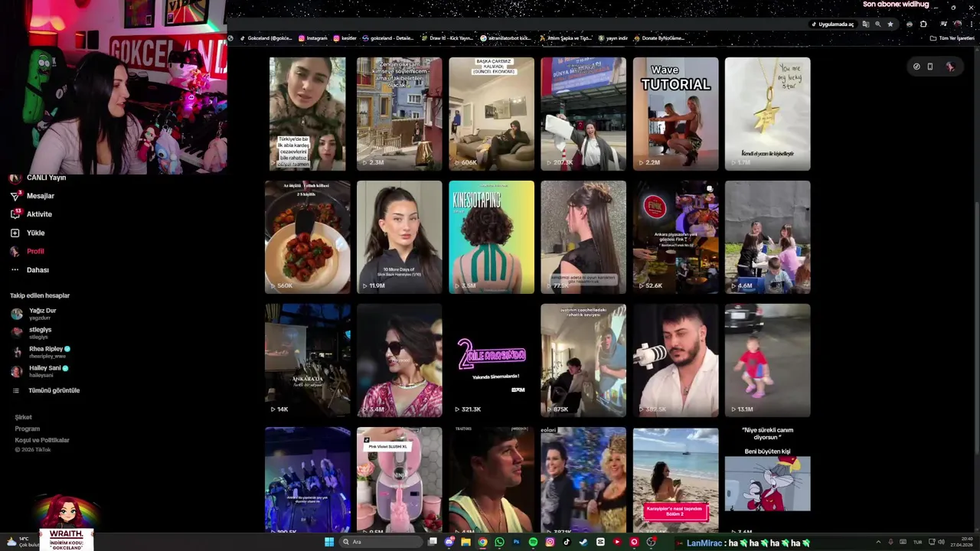Open the Pink Violet SLUSHI XL video
980x551 pixels.
tap(399, 480)
